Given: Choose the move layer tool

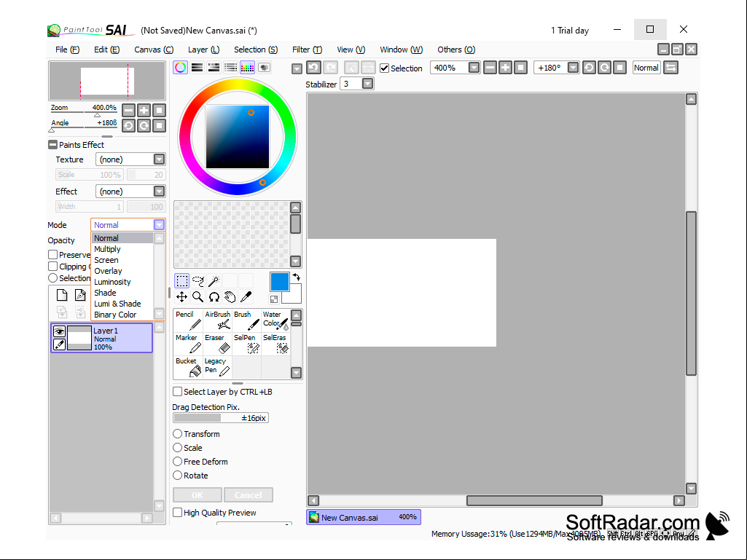Looking at the screenshot, I should 181,297.
